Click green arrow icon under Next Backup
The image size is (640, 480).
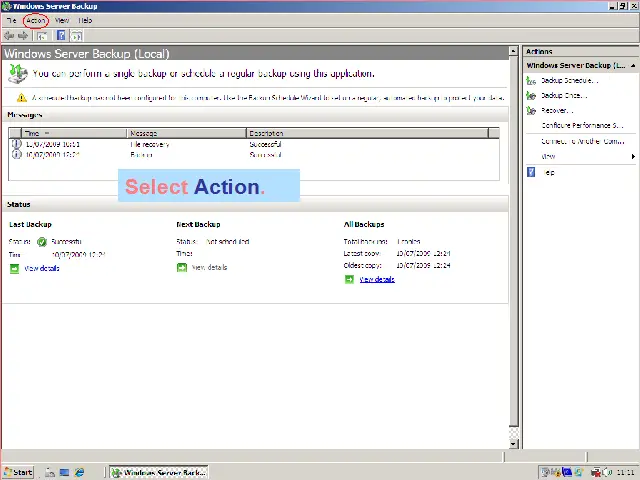(182, 267)
